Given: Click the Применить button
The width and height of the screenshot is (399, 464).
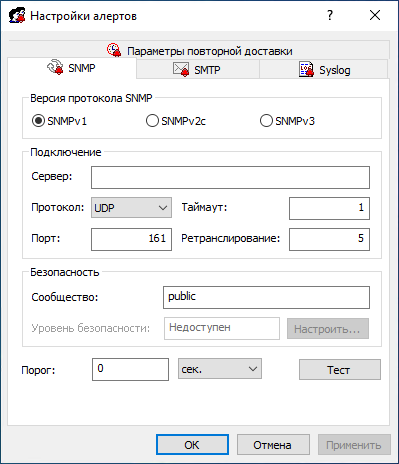Looking at the screenshot, I should pyautogui.click(x=354, y=445).
